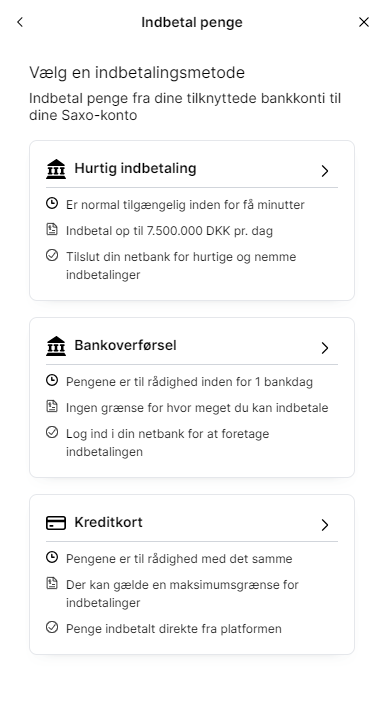Open Bankoverførsel via its chevron arrow
This screenshot has width=383, height=704.
(x=325, y=348)
